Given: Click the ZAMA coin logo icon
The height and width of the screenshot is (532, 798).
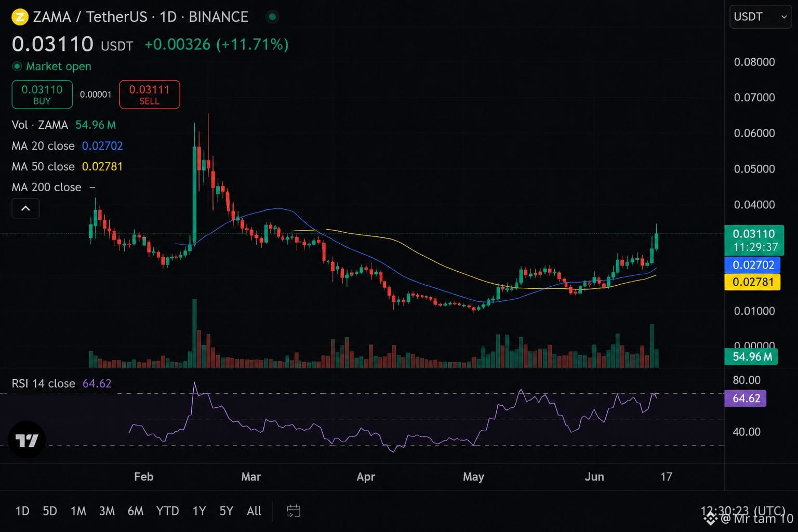Looking at the screenshot, I should [x=20, y=17].
